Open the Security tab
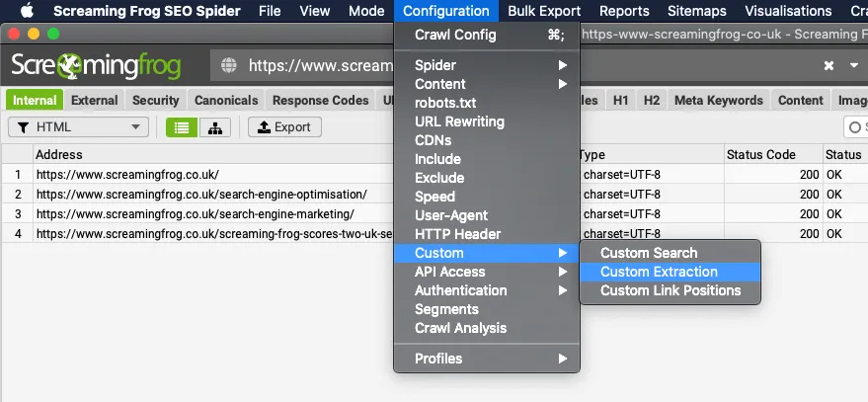 156,100
